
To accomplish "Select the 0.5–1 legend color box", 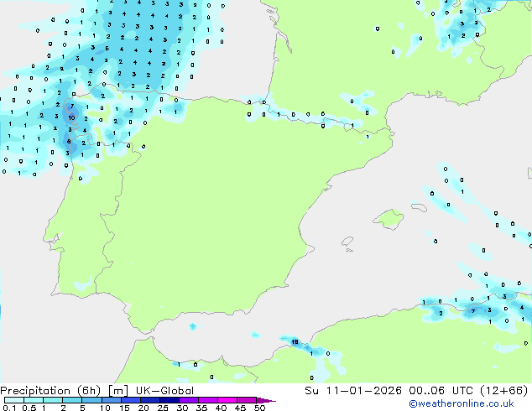I will (x=34, y=400).
